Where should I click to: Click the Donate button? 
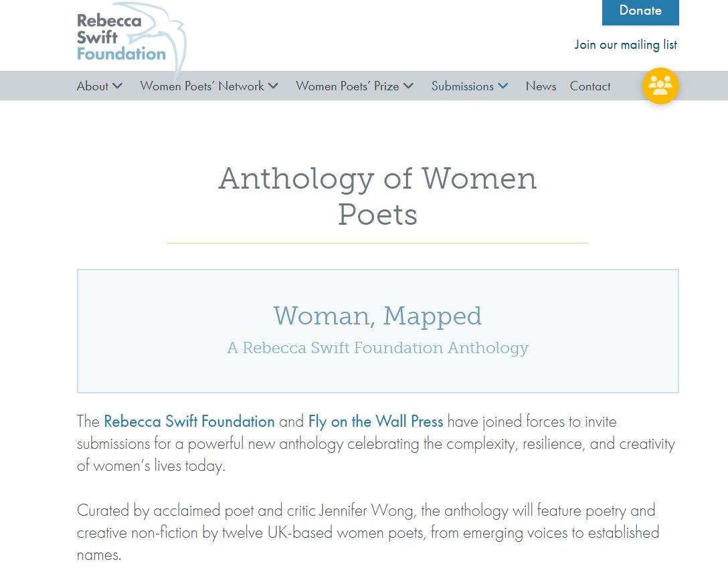tap(640, 11)
